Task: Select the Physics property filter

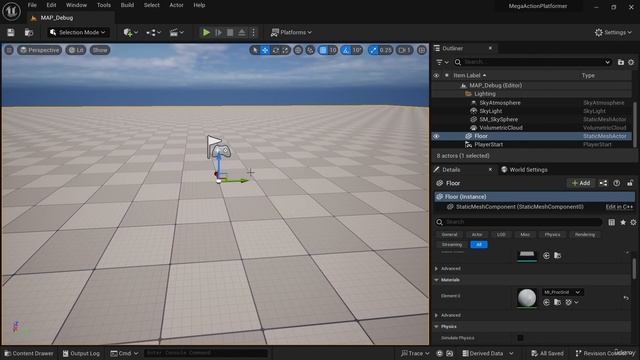Action: point(552,235)
